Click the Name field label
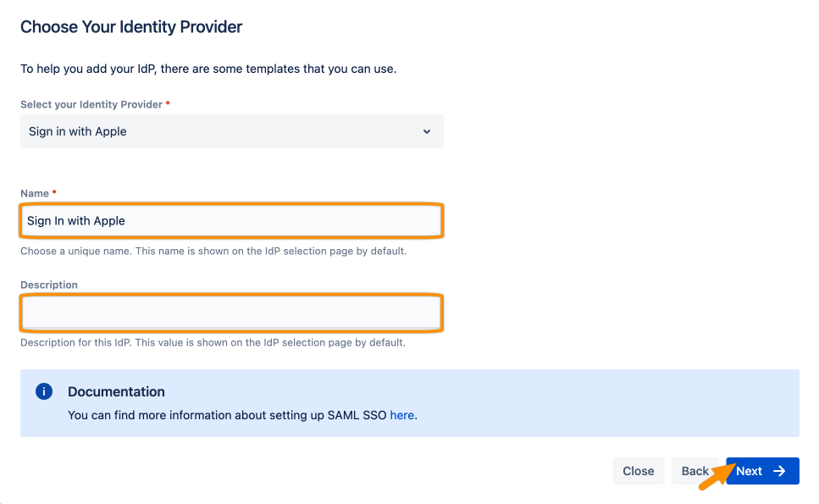This screenshot has width=819, height=504. point(35,193)
